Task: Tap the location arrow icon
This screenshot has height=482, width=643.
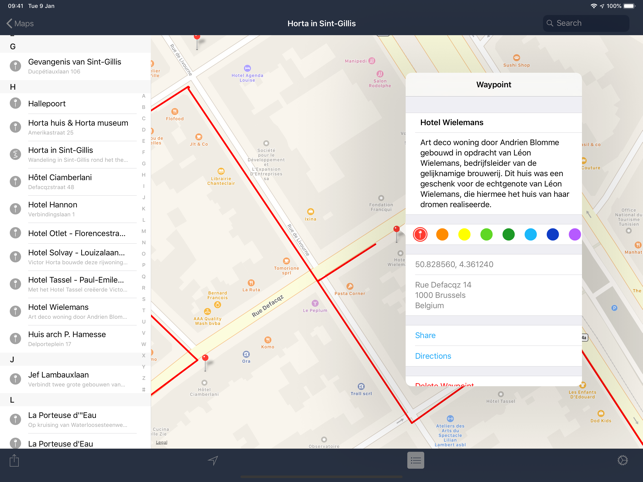Action: coord(213,461)
